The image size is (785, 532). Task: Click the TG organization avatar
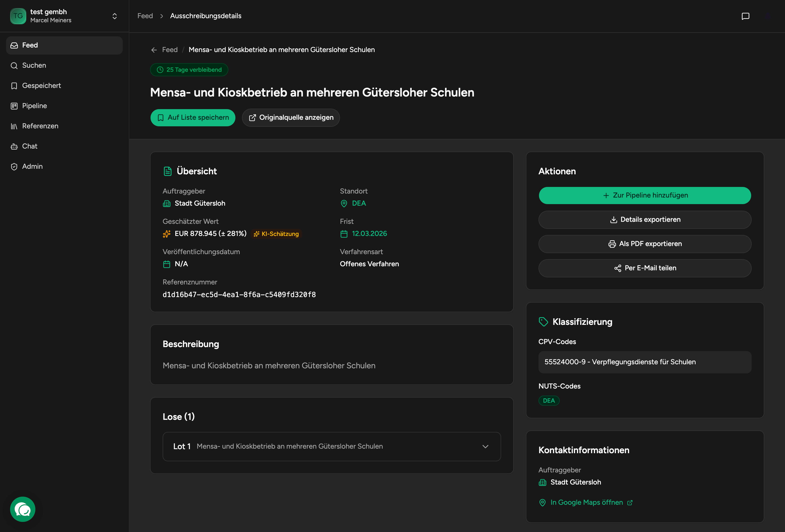point(18,16)
